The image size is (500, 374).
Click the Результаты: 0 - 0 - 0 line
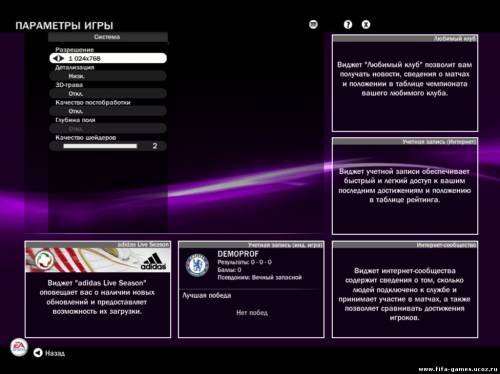[244, 262]
